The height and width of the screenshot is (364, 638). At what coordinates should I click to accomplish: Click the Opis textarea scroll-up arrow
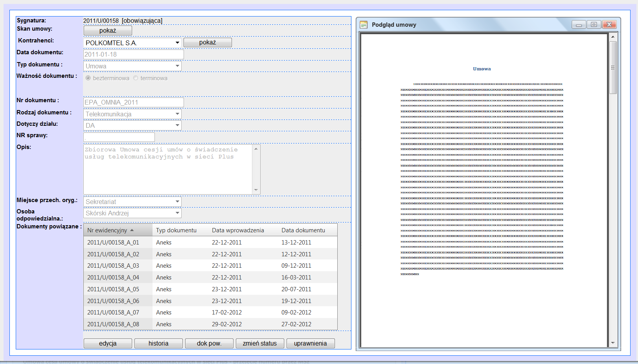point(256,149)
